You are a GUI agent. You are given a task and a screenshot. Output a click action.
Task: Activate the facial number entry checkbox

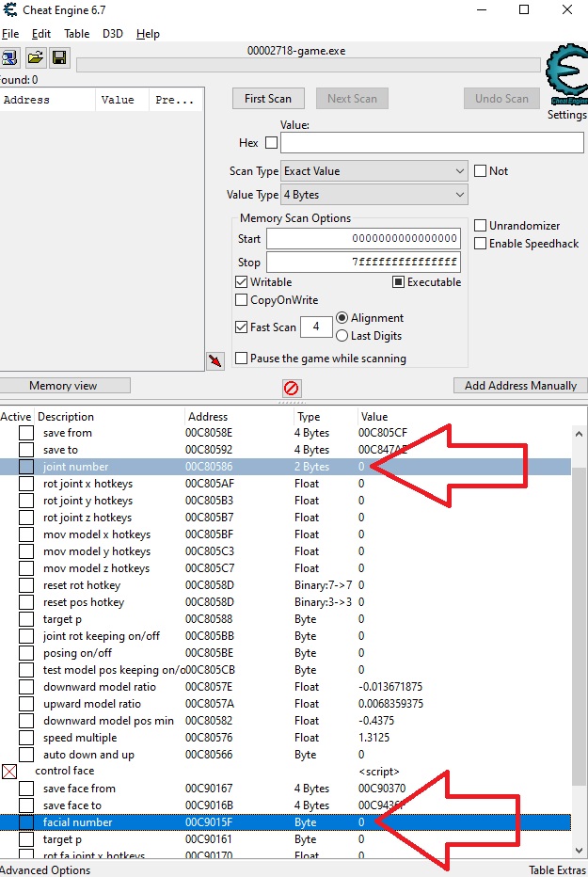click(26, 822)
